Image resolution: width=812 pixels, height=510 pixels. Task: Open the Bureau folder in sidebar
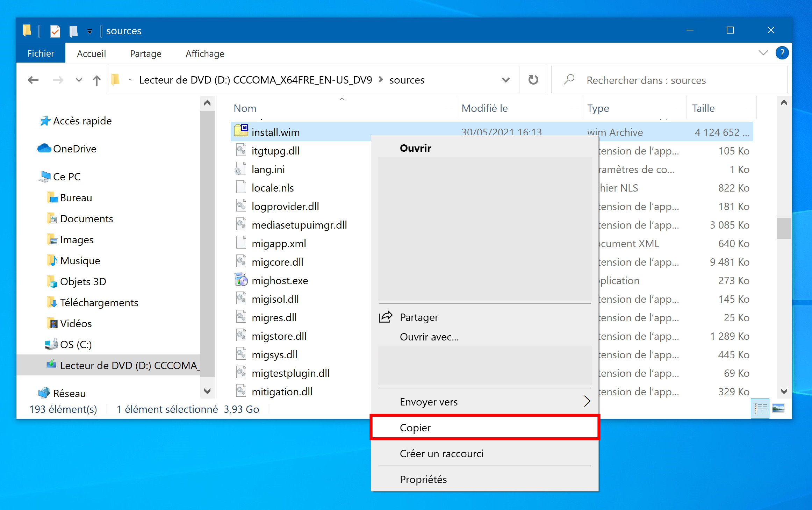tap(70, 198)
